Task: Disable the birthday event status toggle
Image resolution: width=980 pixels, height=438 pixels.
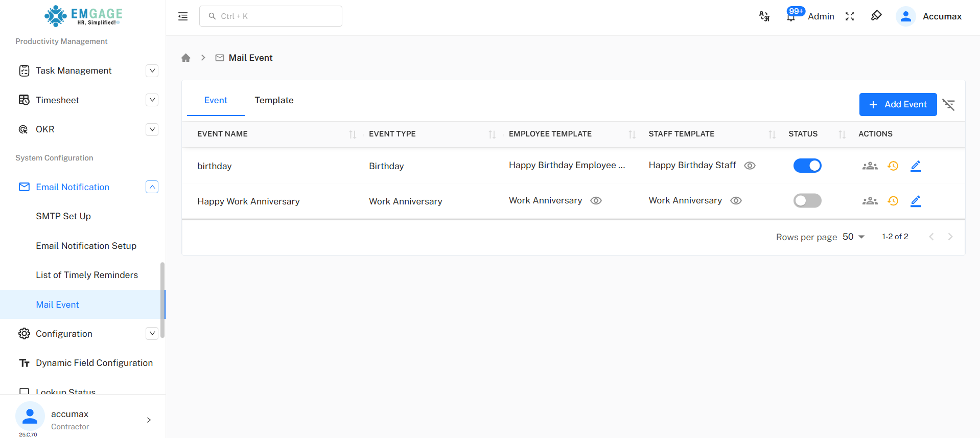Action: pyautogui.click(x=807, y=166)
